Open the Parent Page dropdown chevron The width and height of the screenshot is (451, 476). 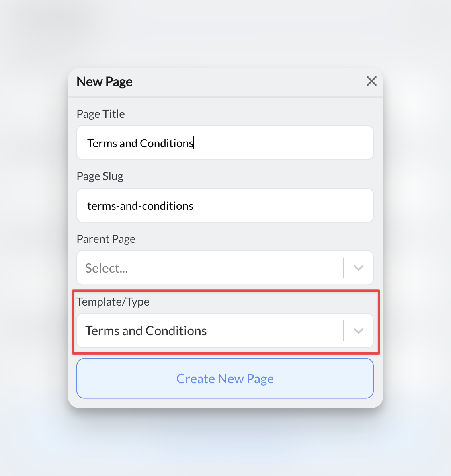(x=358, y=268)
